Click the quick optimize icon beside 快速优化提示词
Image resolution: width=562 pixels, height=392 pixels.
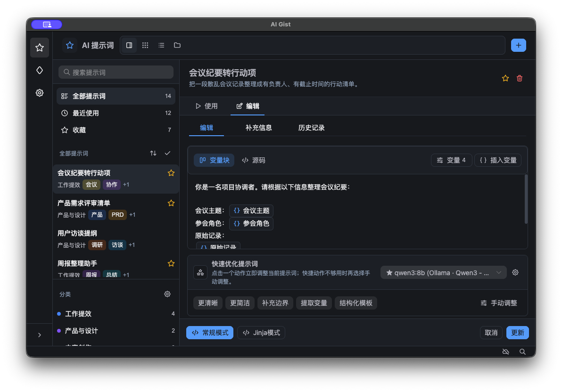coord(200,272)
